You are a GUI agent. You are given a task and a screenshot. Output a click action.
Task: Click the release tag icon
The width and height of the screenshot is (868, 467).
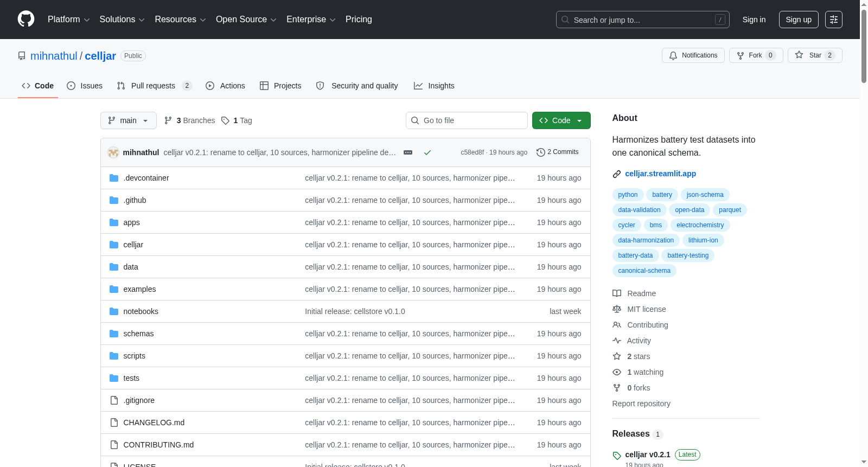click(617, 456)
